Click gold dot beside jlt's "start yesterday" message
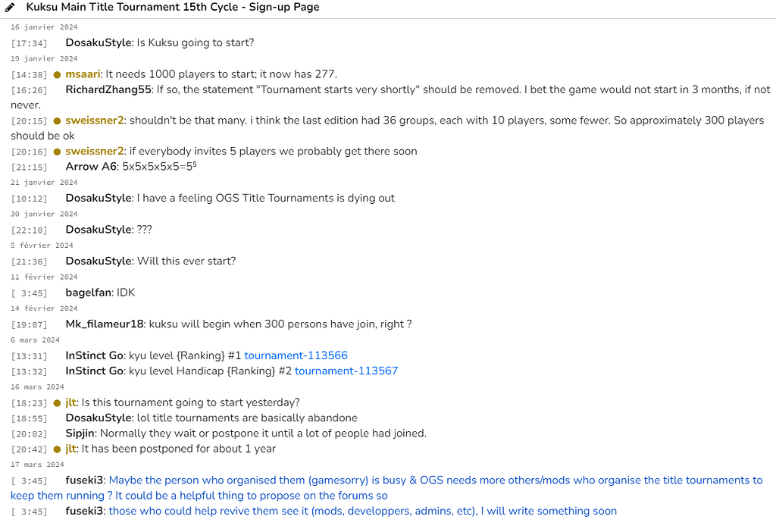 pyautogui.click(x=58, y=403)
